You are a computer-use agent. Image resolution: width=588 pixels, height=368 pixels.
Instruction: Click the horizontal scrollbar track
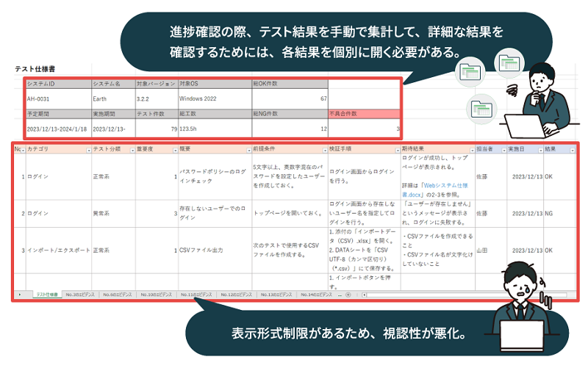[x=467, y=295]
